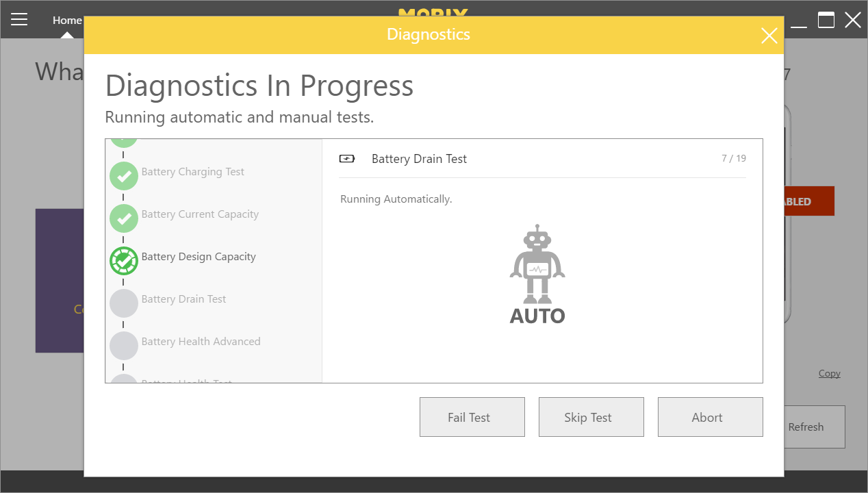Maximize the main application window
This screenshot has height=493, width=868.
826,20
